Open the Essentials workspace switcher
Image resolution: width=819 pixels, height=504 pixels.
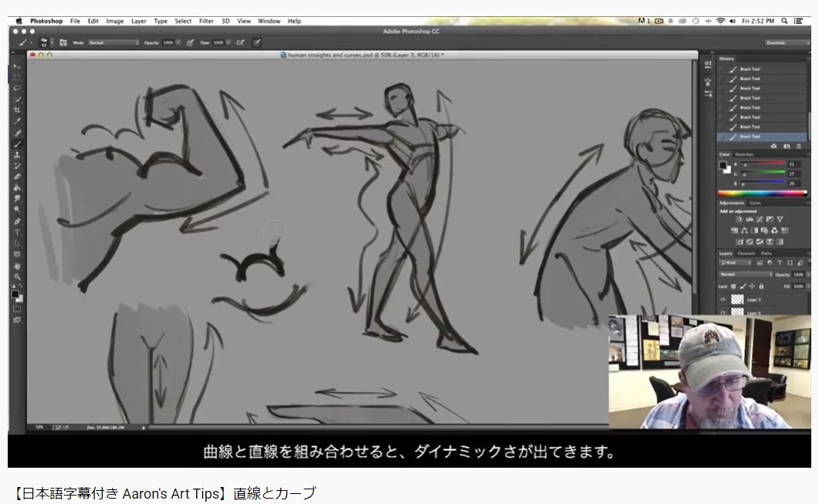tap(787, 42)
